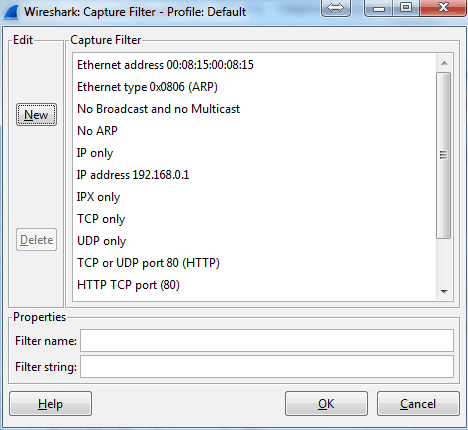The image size is (468, 430).
Task: Click the filter list scrollbar thumb
Action: 444,155
